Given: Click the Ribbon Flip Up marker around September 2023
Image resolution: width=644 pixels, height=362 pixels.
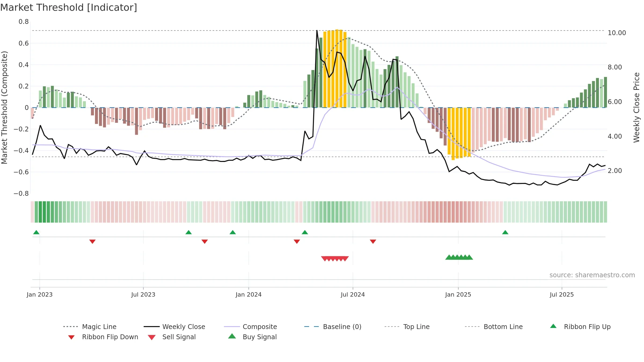Looking at the screenshot, I should click(189, 232).
